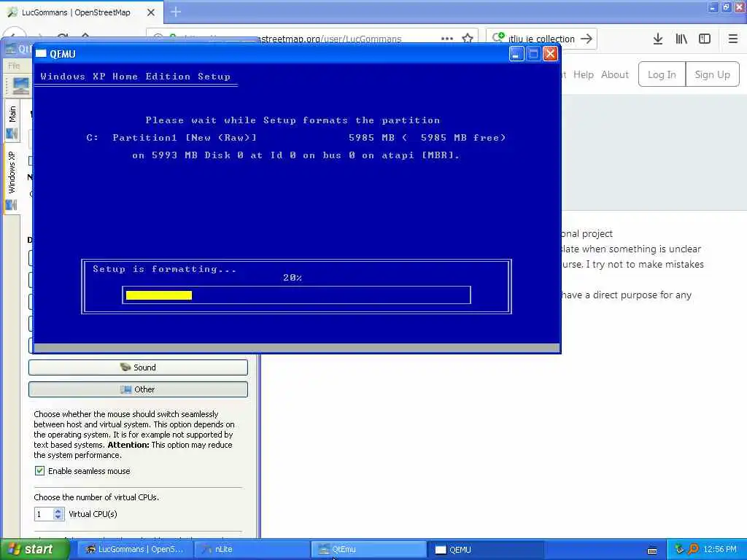Switch to QtEmu taskbar item

[x=368, y=550]
